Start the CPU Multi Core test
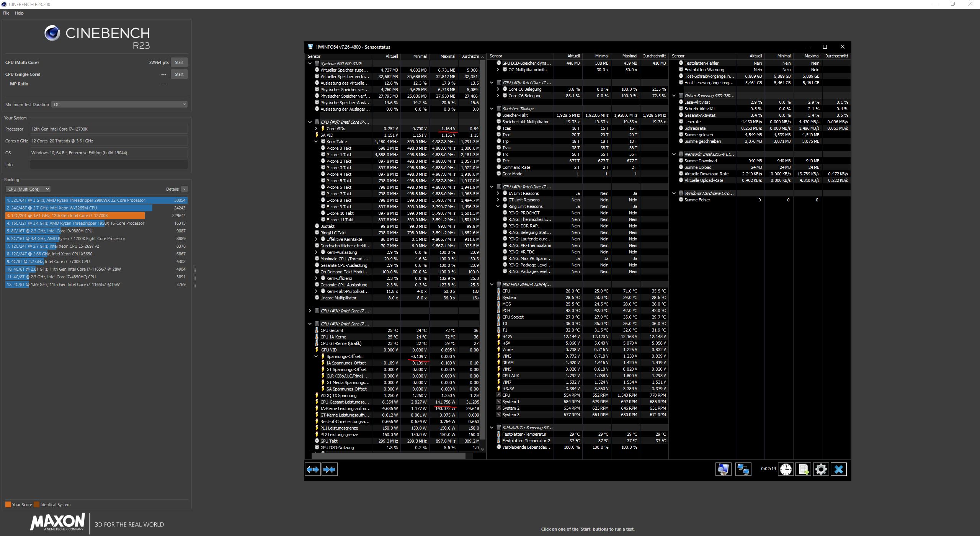The width and height of the screenshot is (980, 536). tap(179, 62)
